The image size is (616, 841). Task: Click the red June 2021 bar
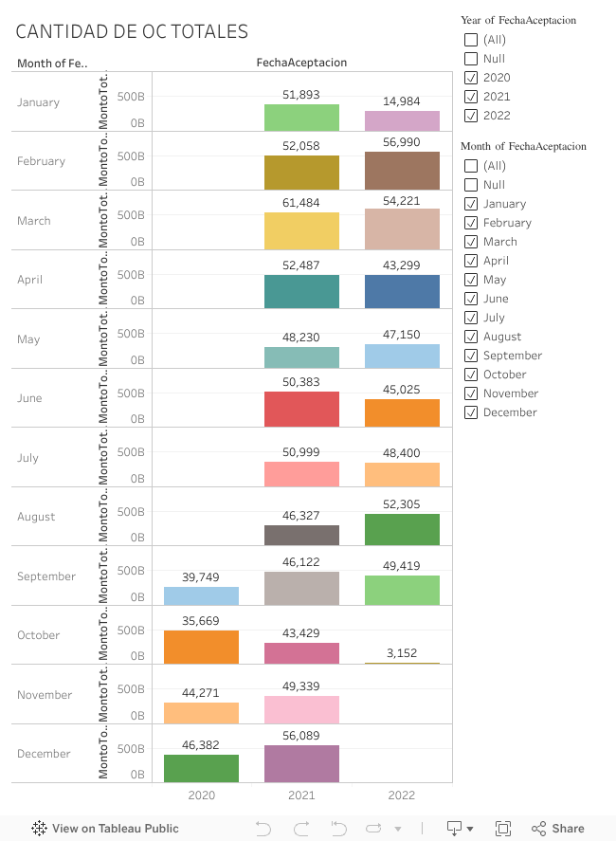click(301, 409)
